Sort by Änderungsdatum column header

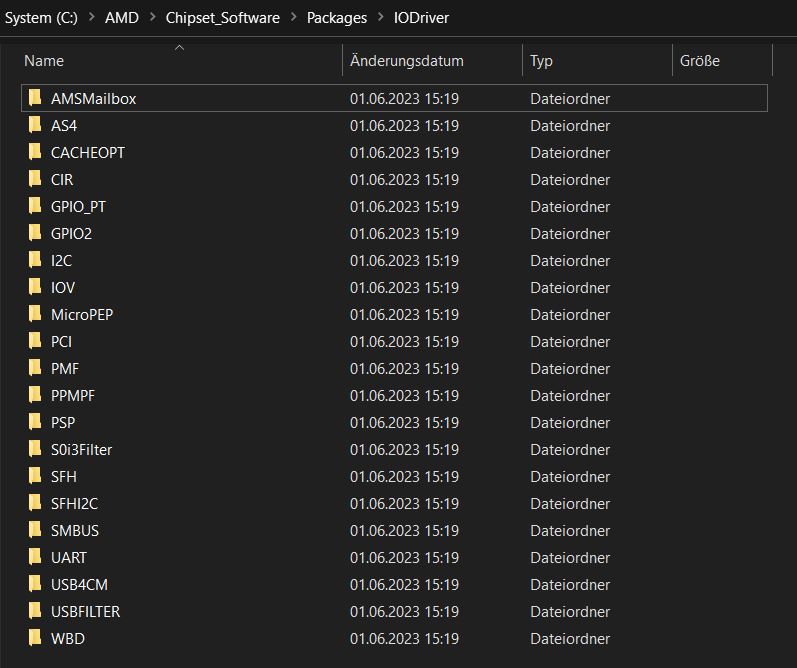tap(407, 60)
